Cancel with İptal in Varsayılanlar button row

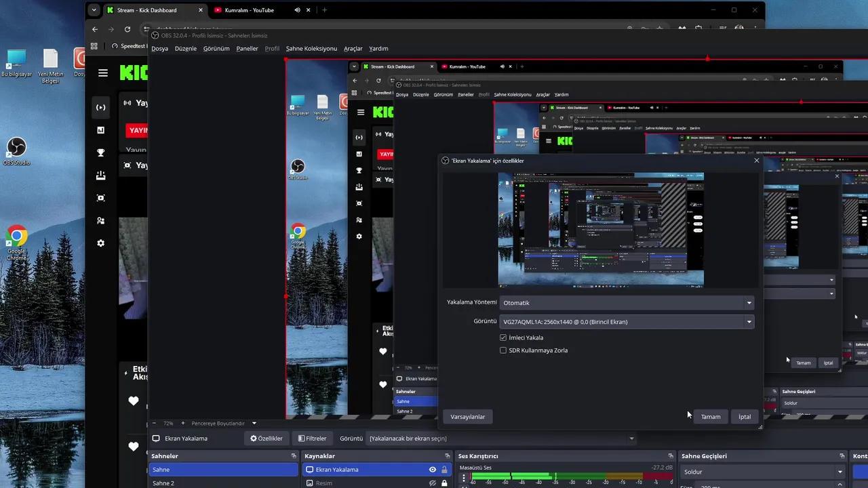pos(745,417)
